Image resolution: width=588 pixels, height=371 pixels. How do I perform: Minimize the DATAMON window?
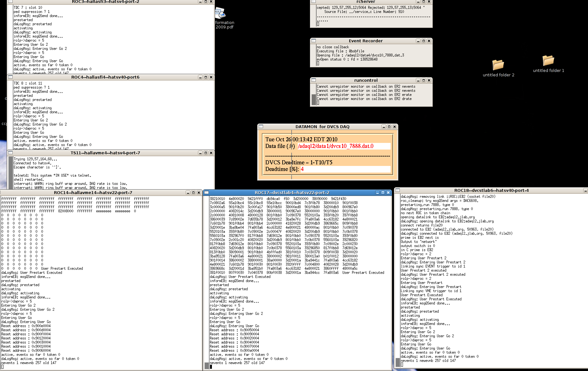tap(384, 127)
